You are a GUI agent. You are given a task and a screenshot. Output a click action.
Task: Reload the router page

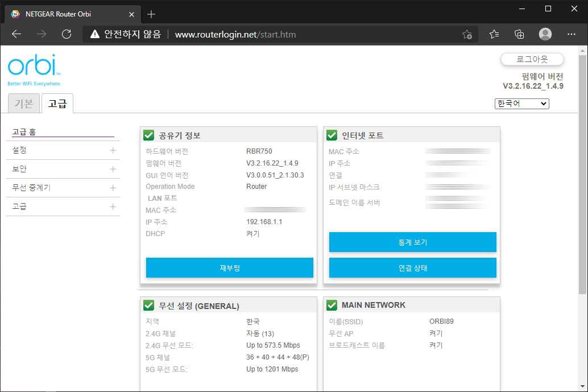point(67,34)
